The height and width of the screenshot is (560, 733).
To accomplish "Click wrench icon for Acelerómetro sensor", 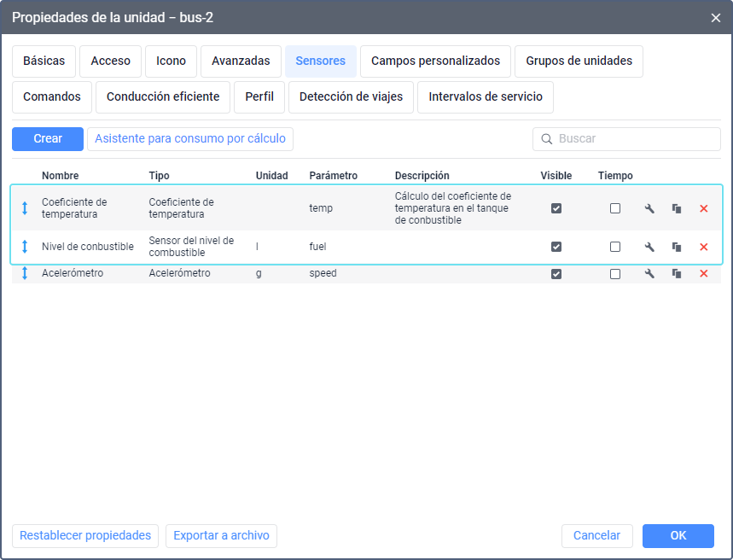I will pyautogui.click(x=649, y=274).
